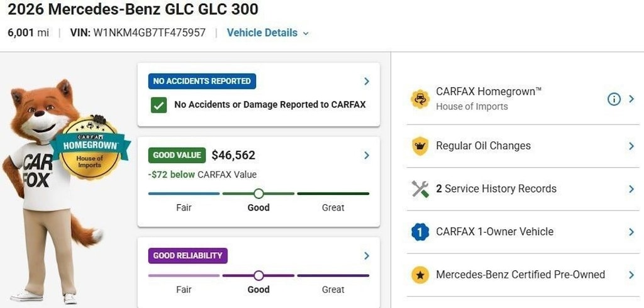Click the Regular Oil Changes shield icon

[x=420, y=146]
